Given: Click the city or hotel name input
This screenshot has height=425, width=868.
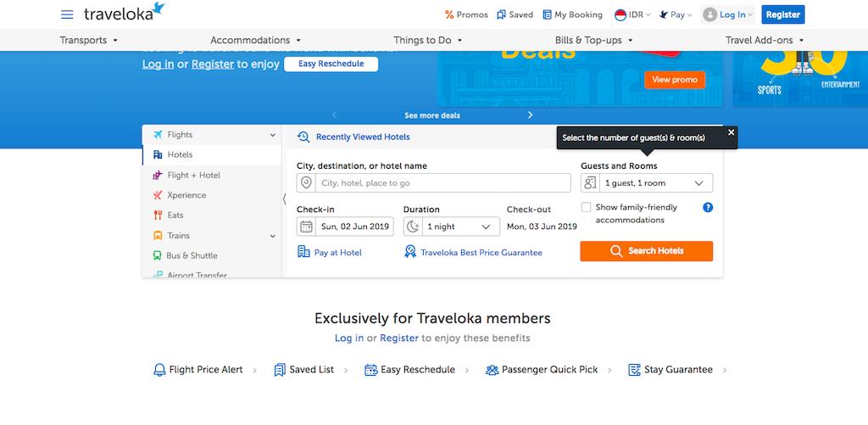Looking at the screenshot, I should click(433, 183).
